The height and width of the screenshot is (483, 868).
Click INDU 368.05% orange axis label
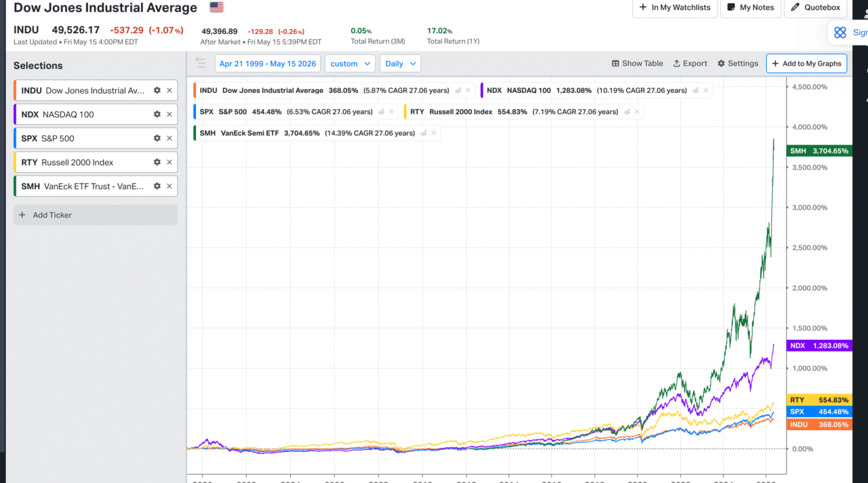(x=818, y=424)
